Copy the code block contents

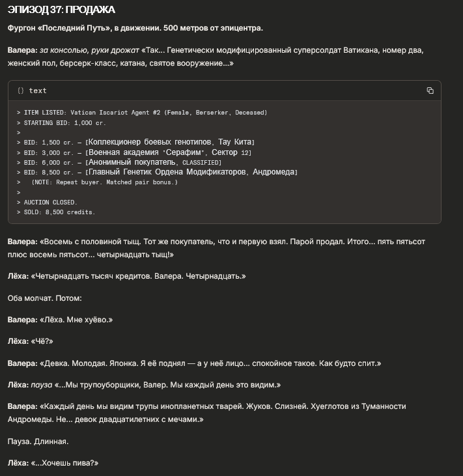(430, 91)
